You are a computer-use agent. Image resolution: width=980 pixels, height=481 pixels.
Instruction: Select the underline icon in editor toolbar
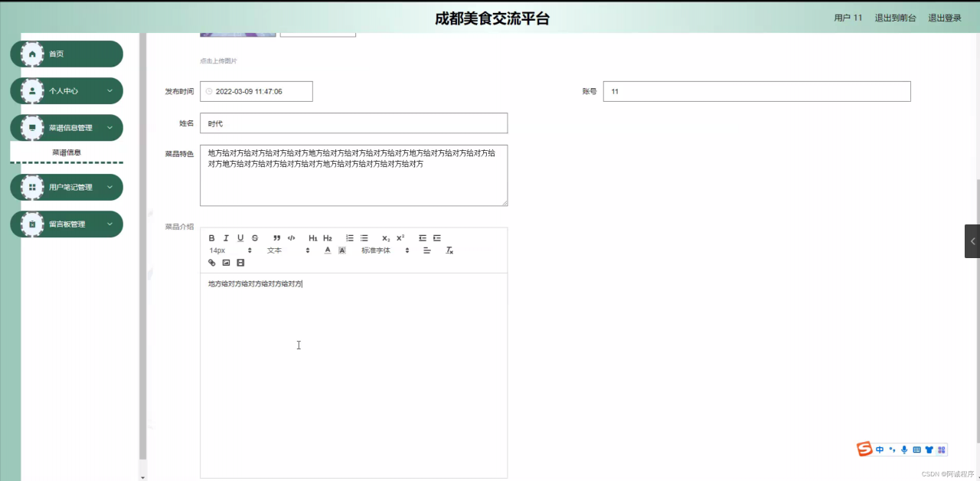pyautogui.click(x=240, y=238)
